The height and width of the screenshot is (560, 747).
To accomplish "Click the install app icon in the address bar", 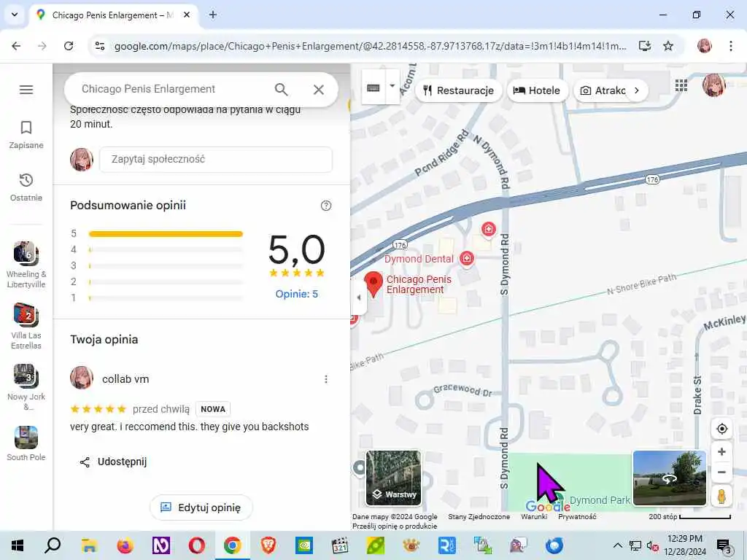I will (x=645, y=46).
